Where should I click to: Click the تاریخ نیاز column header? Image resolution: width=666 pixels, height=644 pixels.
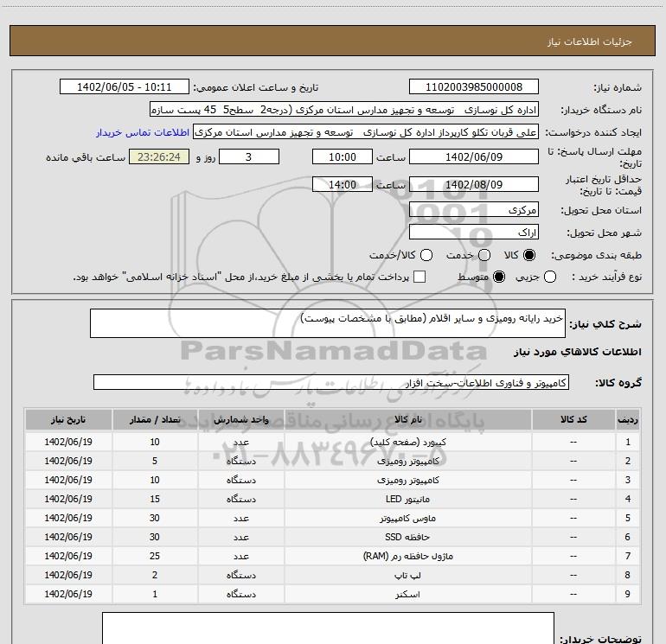(68, 419)
